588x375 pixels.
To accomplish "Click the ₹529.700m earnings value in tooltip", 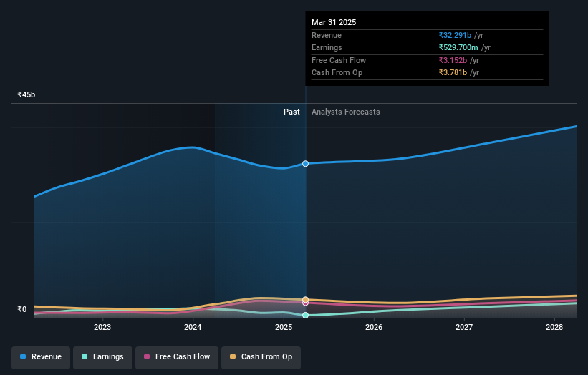I will 458,47.
